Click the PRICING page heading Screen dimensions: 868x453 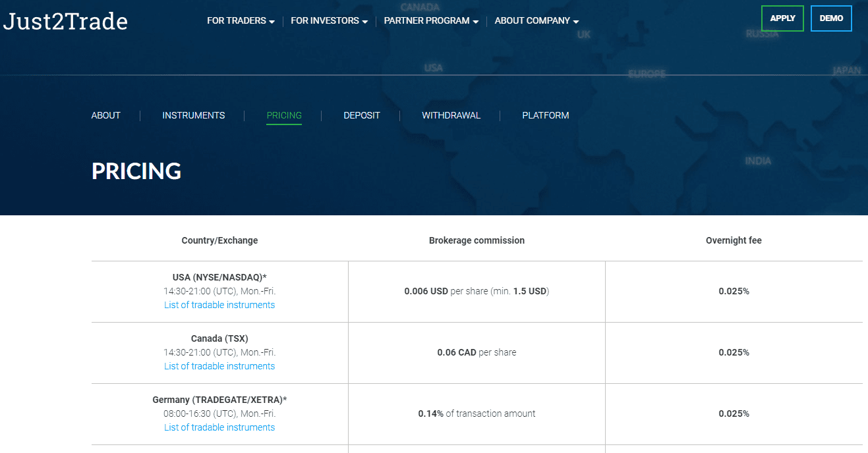point(136,171)
